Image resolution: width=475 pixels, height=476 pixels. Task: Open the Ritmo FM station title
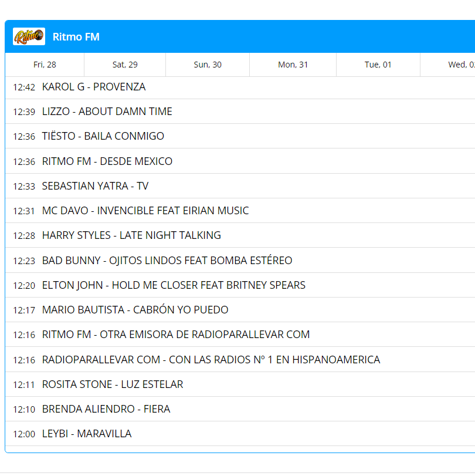76,37
